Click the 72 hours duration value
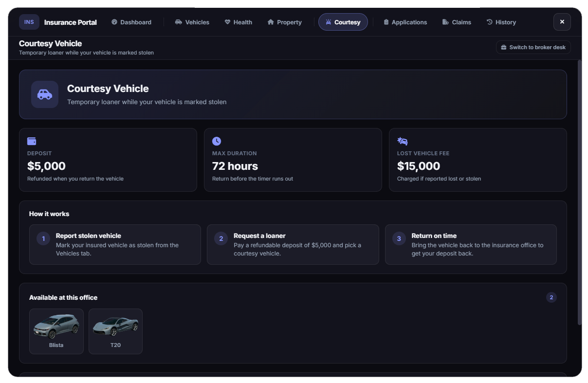 235,166
